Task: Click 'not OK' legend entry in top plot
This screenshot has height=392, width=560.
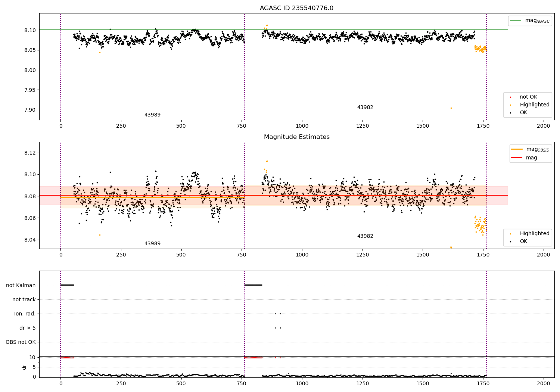Action: 528,97
